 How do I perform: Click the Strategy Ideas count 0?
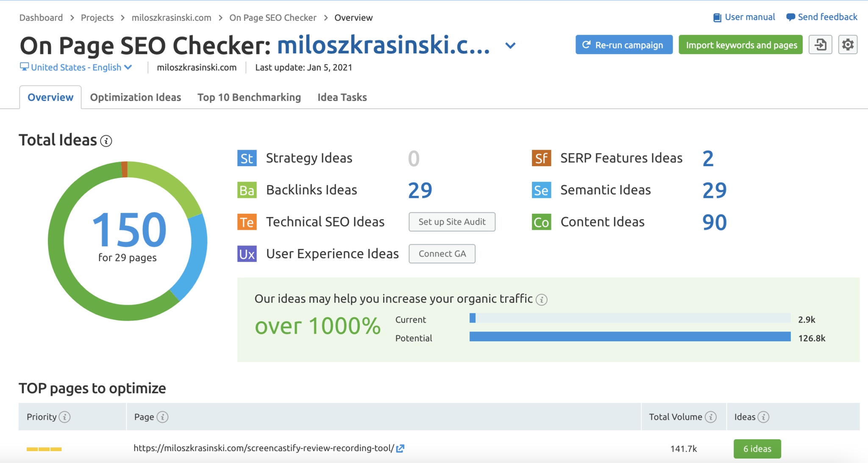[414, 159]
